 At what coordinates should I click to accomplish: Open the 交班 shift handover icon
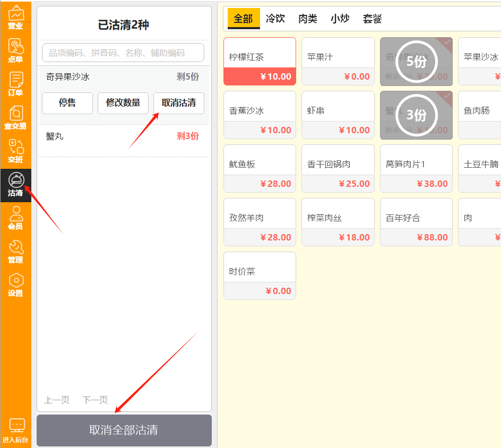click(x=16, y=151)
